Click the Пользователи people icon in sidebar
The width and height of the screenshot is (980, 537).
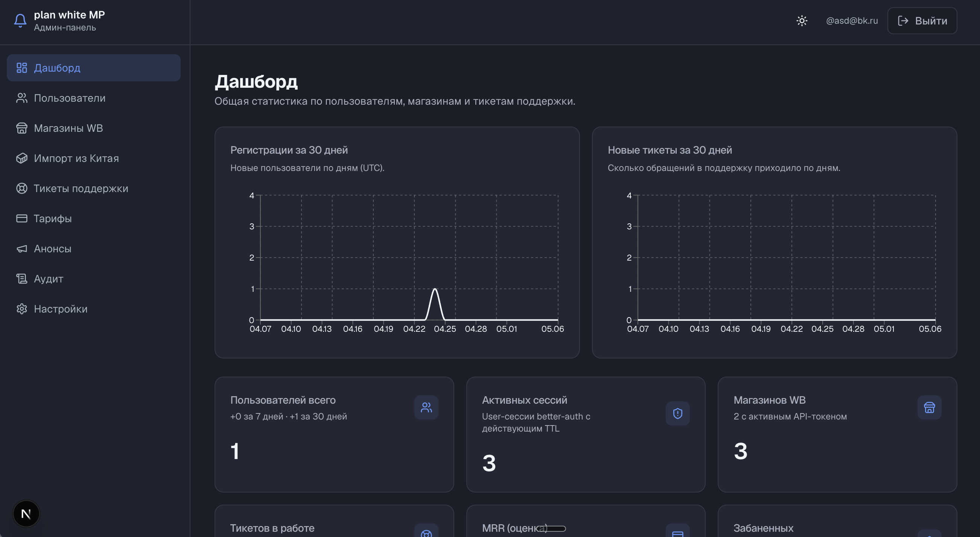[22, 98]
